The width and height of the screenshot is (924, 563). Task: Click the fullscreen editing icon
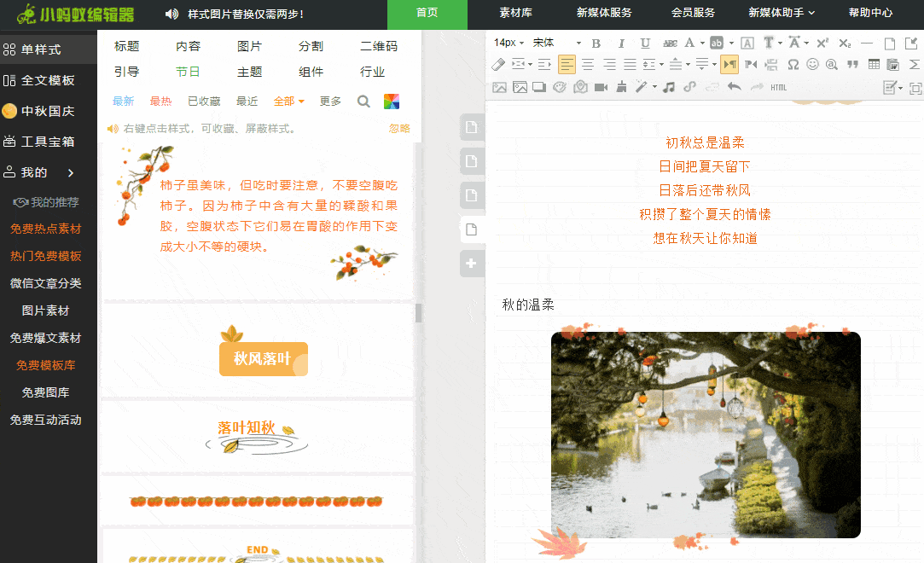(915, 86)
